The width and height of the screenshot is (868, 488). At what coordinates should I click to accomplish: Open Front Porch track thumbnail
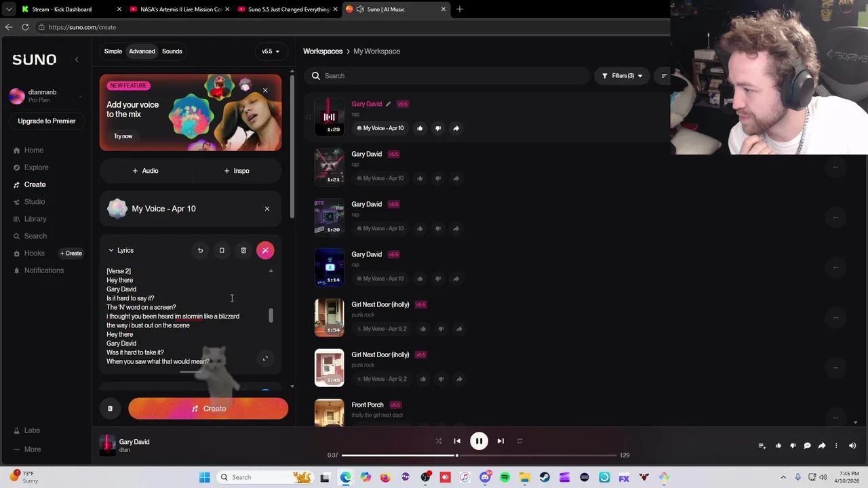[329, 413]
